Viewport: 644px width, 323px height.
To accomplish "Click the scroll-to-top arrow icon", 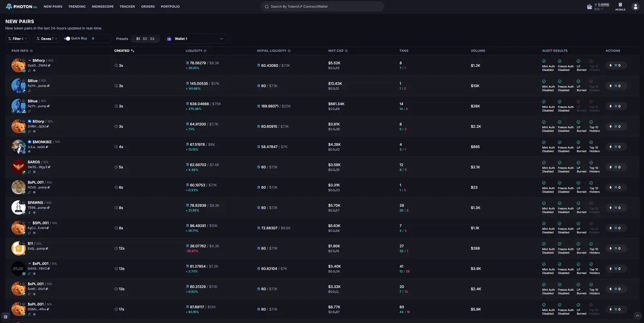I will [x=637, y=316].
